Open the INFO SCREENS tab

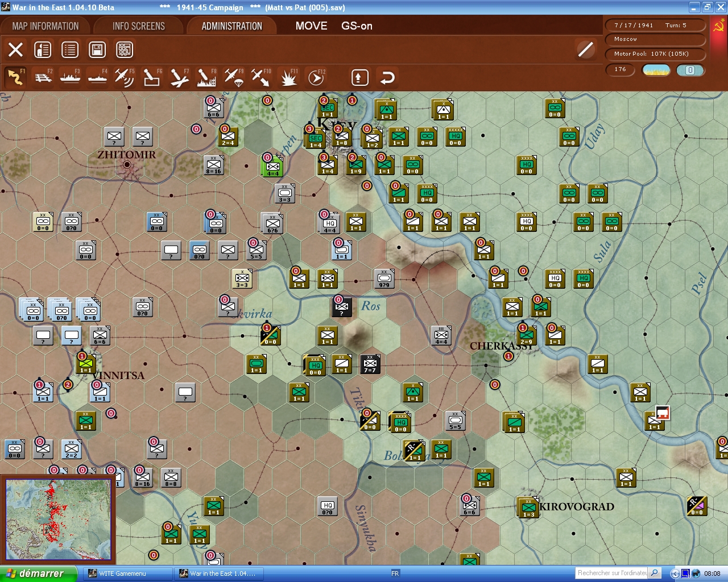(x=139, y=26)
